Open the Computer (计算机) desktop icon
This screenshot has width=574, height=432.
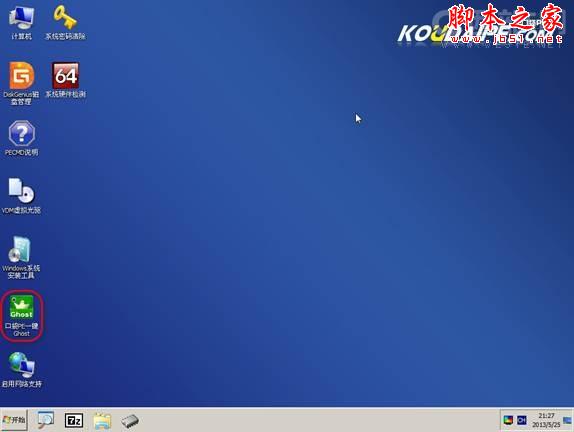(x=21, y=23)
